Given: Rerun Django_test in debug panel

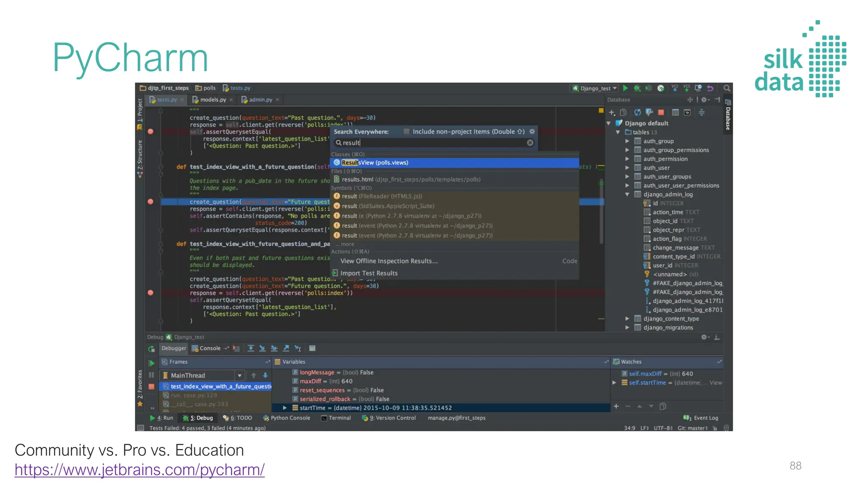Looking at the screenshot, I should pos(151,349).
